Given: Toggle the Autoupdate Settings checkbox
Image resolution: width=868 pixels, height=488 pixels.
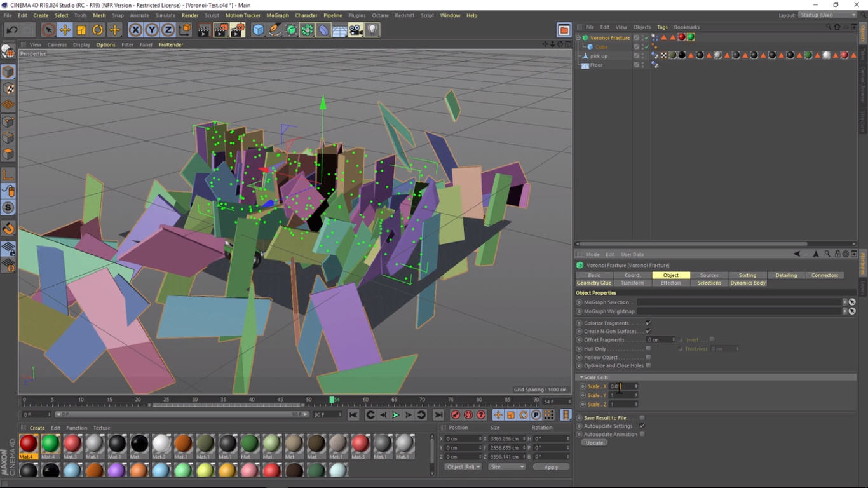Looking at the screenshot, I should click(x=642, y=426).
